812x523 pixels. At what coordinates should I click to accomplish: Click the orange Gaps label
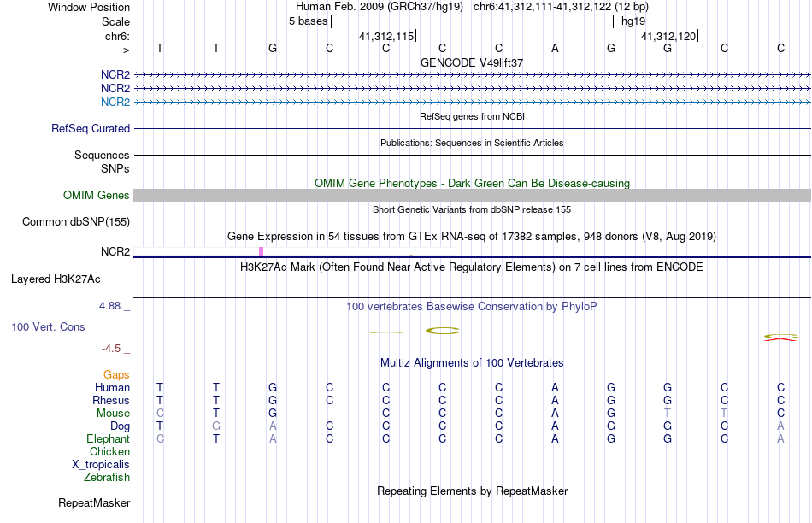pos(116,374)
